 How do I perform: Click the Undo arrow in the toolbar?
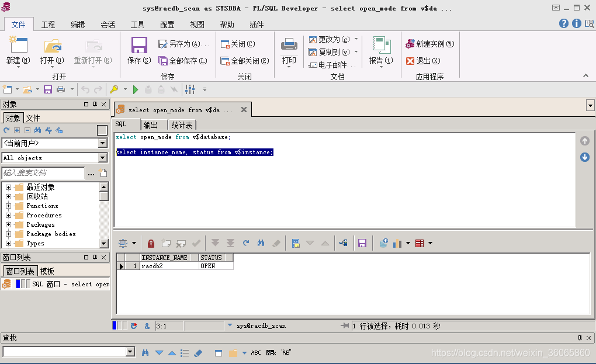point(86,89)
